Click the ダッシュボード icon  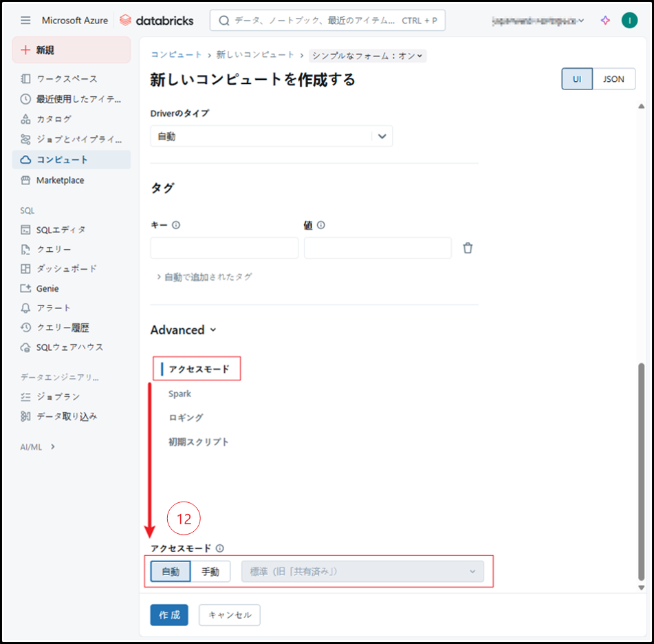(x=25, y=268)
